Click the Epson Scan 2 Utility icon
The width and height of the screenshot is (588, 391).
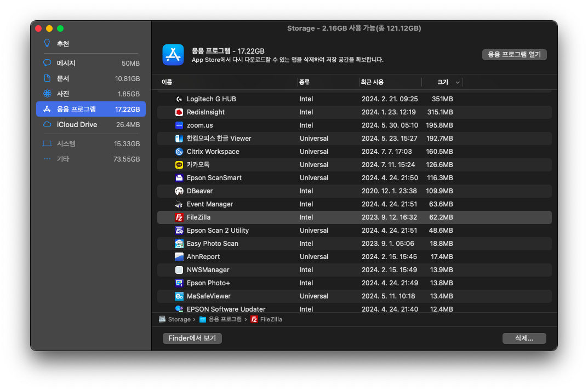(x=179, y=230)
